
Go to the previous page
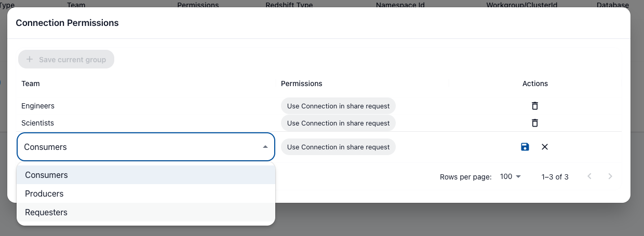[x=589, y=176]
